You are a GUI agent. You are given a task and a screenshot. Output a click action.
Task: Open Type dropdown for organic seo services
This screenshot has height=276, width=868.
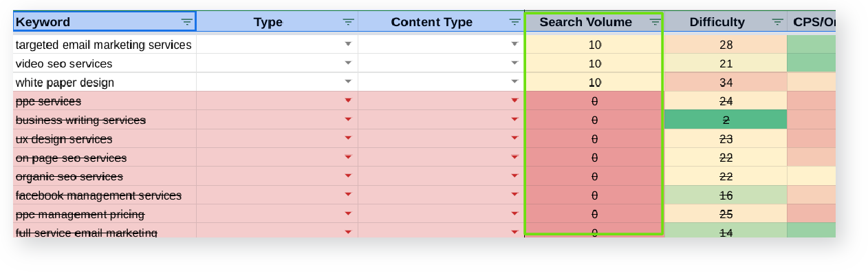tap(348, 176)
